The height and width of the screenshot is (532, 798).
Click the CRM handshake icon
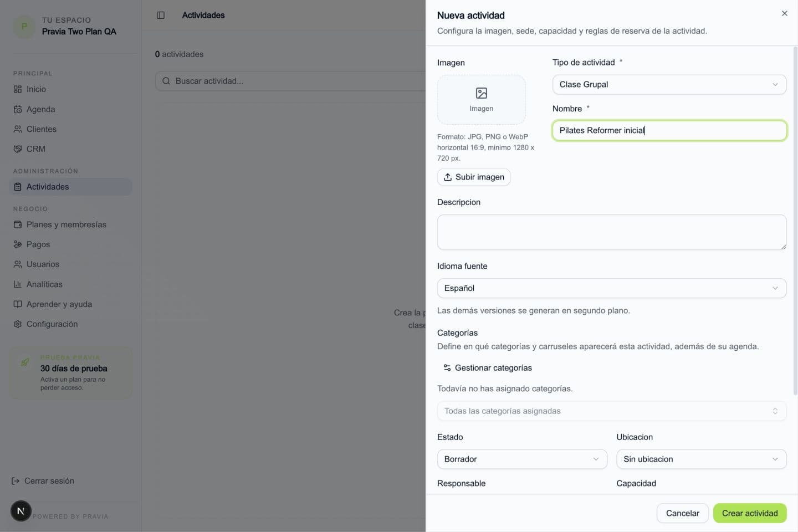tap(18, 149)
